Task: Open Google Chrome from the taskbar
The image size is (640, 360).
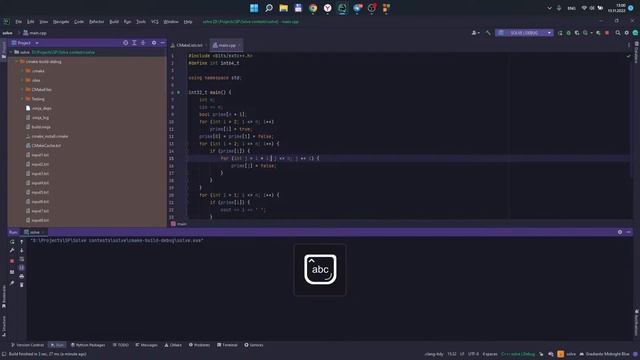Action: [313, 8]
